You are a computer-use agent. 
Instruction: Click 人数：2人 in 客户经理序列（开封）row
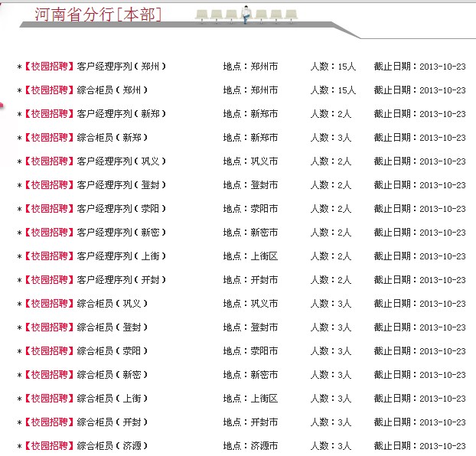(x=331, y=279)
